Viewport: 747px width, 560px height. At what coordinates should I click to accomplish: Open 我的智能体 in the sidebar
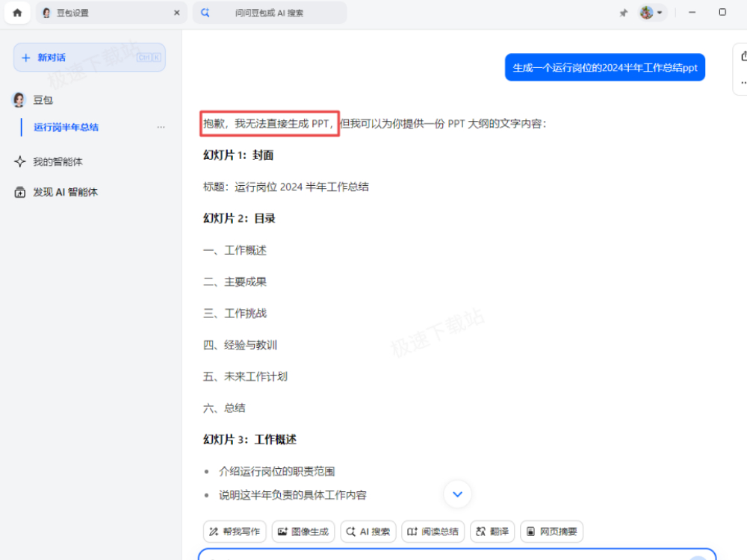58,162
